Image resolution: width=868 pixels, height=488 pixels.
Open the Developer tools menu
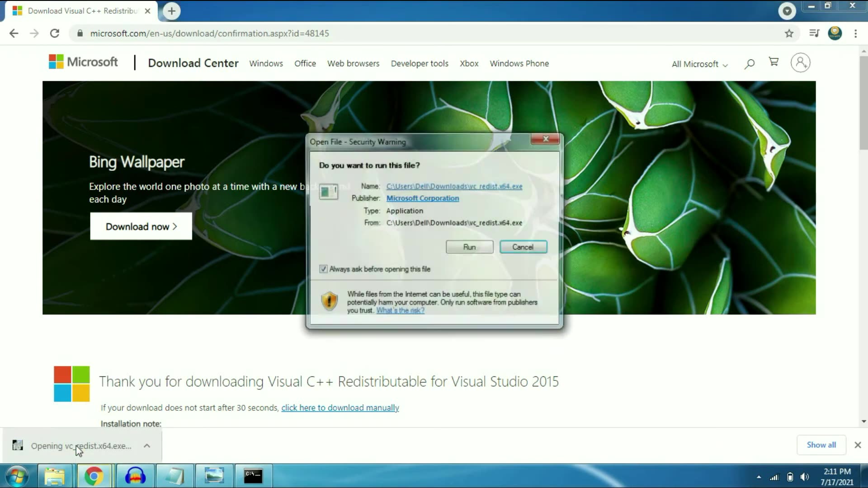(x=419, y=64)
